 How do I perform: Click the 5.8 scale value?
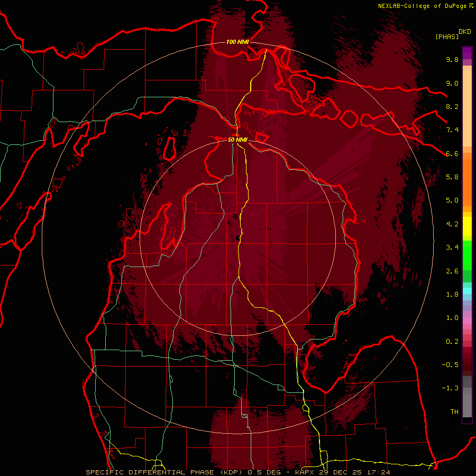point(452,177)
